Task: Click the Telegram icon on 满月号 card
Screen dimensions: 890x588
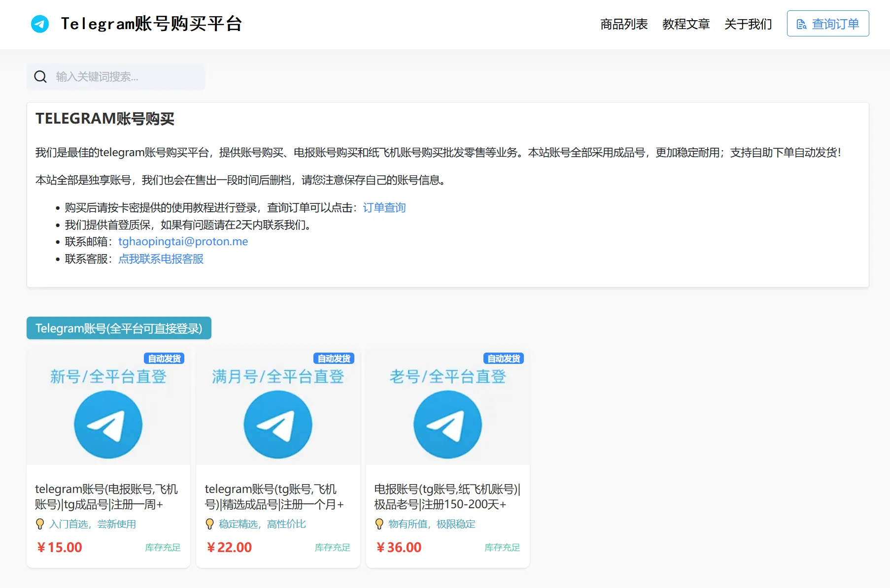Action: point(278,424)
